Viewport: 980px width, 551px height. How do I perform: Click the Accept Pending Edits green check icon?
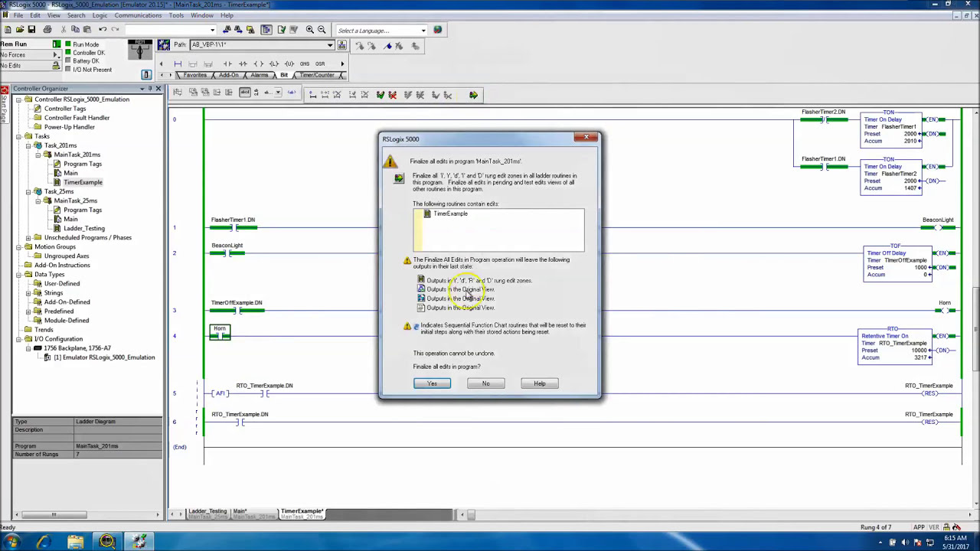pyautogui.click(x=381, y=95)
